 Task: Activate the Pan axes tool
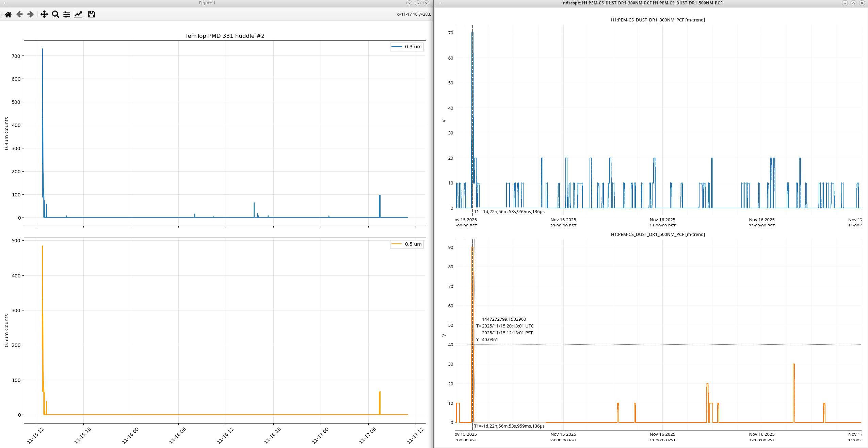[x=44, y=14]
